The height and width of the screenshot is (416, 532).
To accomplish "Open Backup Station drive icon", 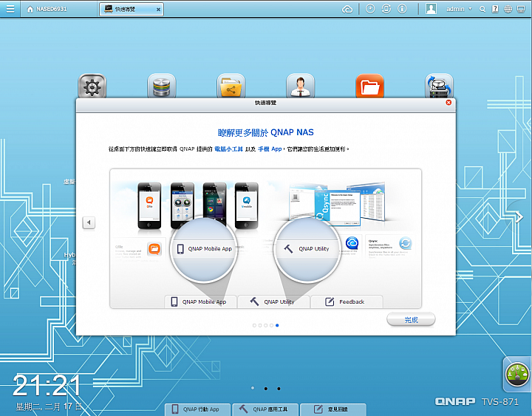I will (x=439, y=86).
